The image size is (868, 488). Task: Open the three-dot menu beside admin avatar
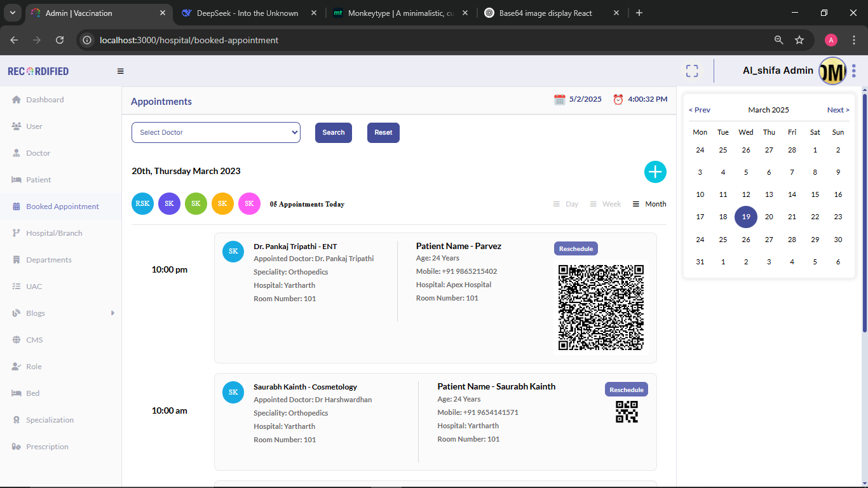tap(854, 71)
